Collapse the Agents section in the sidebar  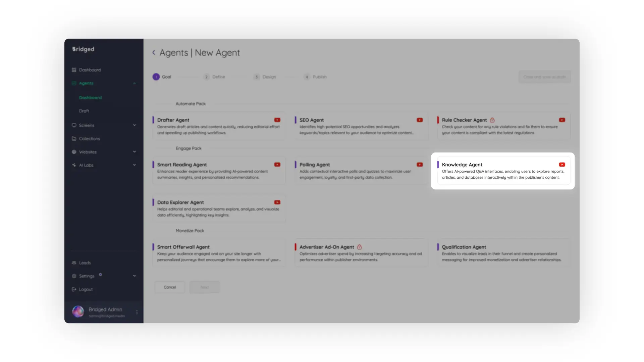click(x=134, y=83)
